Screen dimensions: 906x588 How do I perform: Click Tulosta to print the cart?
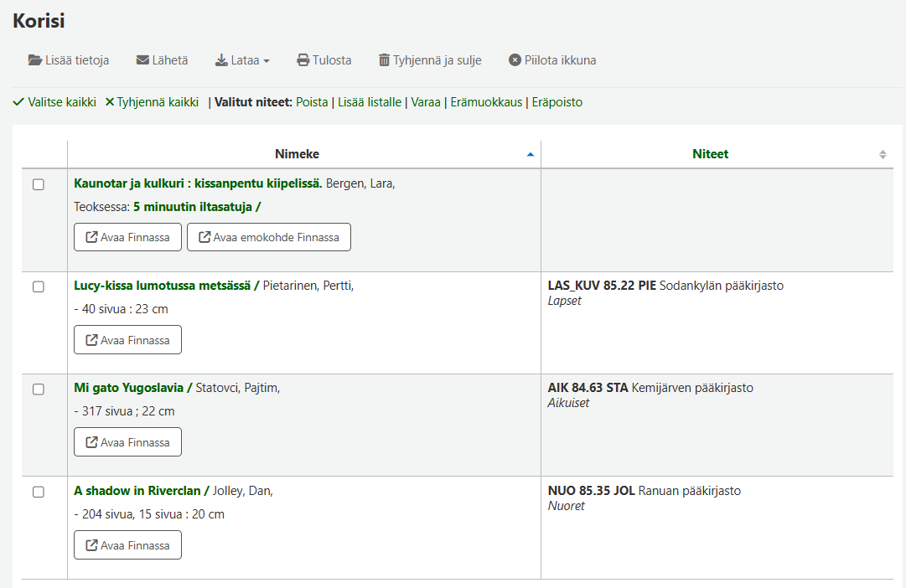pos(324,60)
